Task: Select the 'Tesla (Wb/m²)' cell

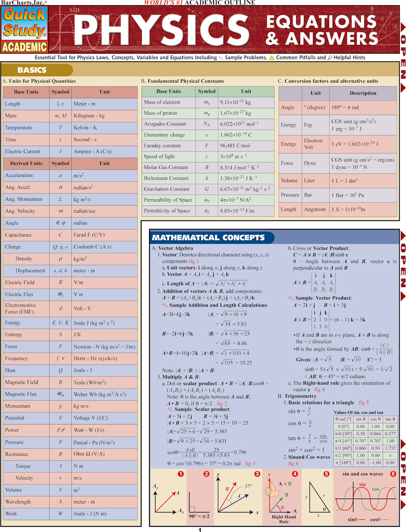Action: pos(105,382)
